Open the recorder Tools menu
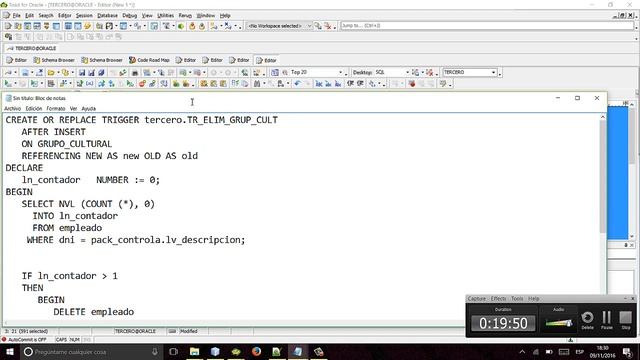This screenshot has width=640, height=360. (x=517, y=299)
